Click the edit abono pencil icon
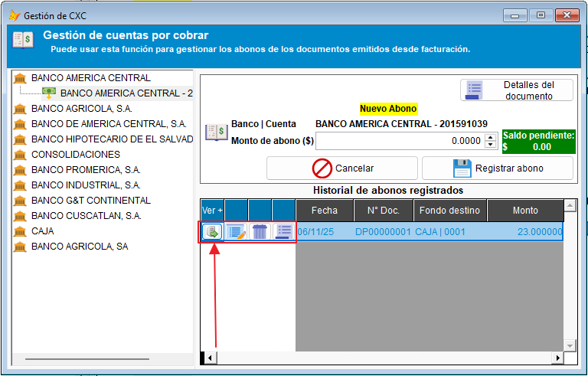588x376 pixels. [x=237, y=232]
